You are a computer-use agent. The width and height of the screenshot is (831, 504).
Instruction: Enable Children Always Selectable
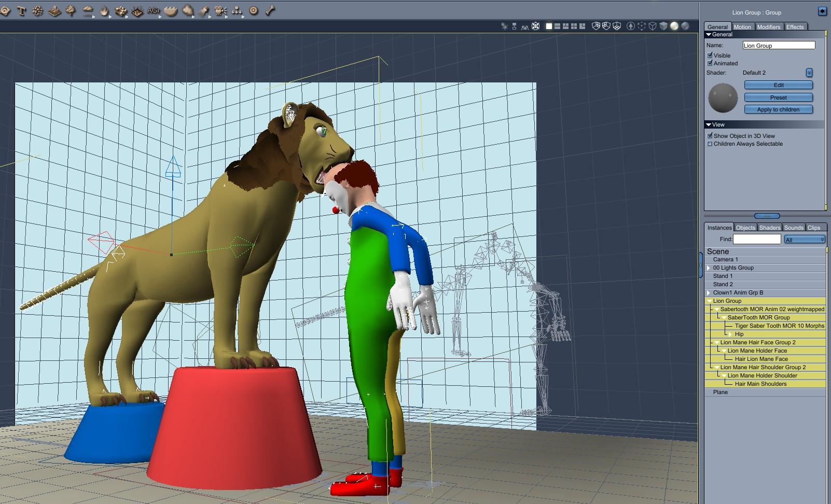[710, 144]
